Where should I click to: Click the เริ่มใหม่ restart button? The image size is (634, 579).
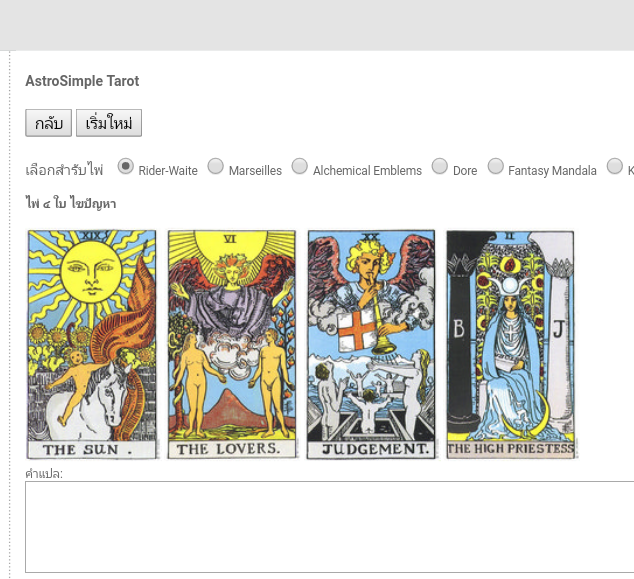tap(109, 123)
